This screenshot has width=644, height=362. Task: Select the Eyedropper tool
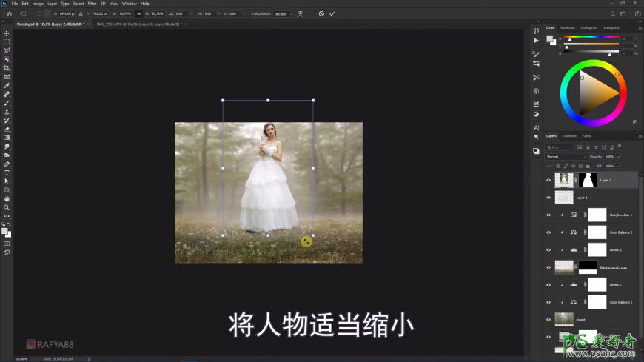7,85
